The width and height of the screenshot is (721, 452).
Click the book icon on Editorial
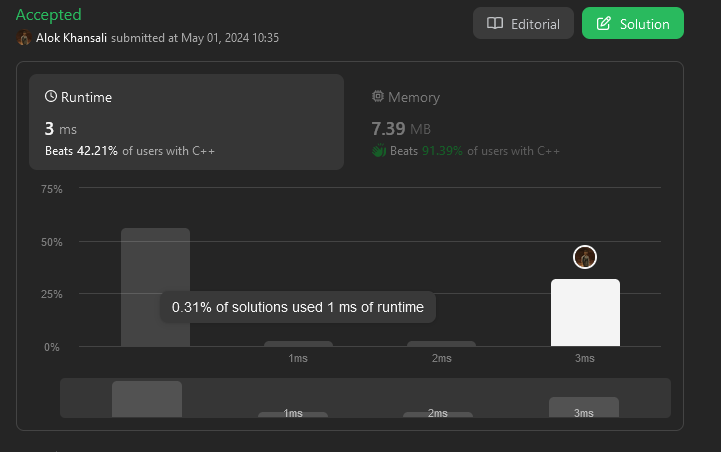pos(494,24)
